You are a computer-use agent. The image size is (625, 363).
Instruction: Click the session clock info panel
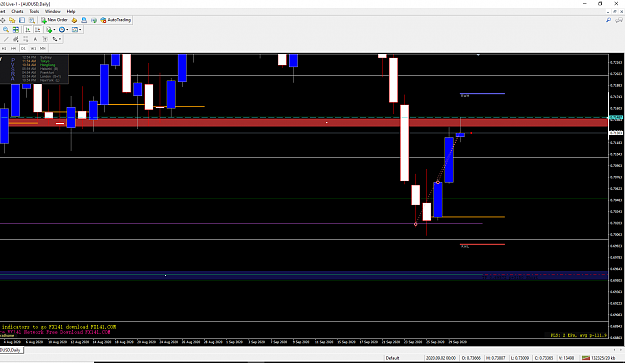34,69
